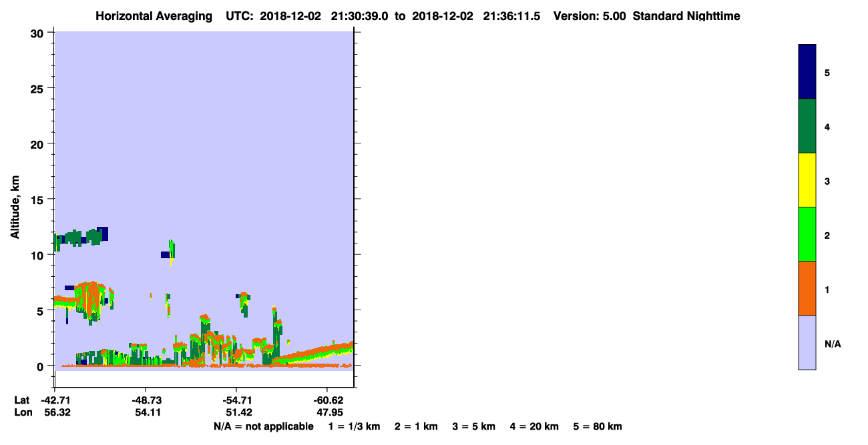
Task: Click the 'N/A = not applicable' legend text
Action: click(263, 426)
